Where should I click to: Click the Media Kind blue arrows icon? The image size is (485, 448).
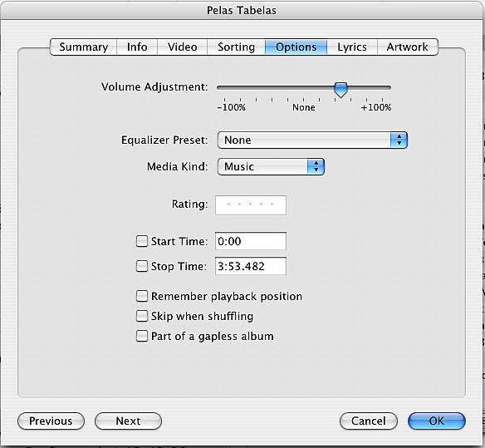tap(316, 166)
